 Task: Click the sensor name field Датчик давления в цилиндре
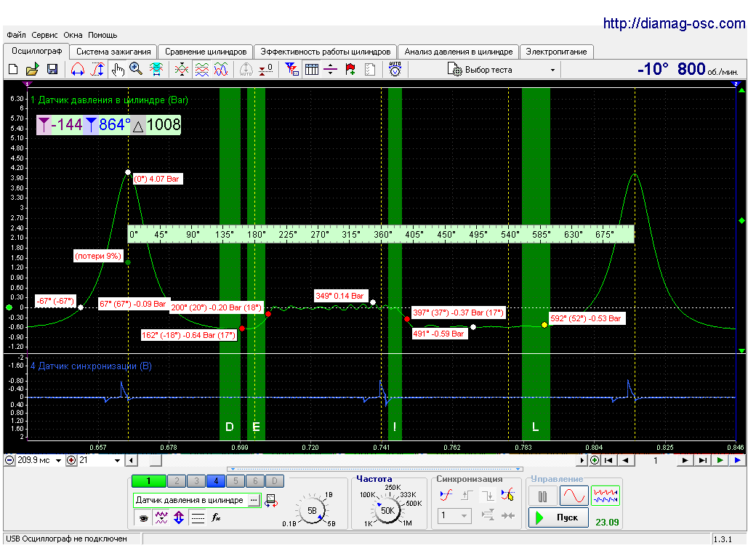[190, 500]
